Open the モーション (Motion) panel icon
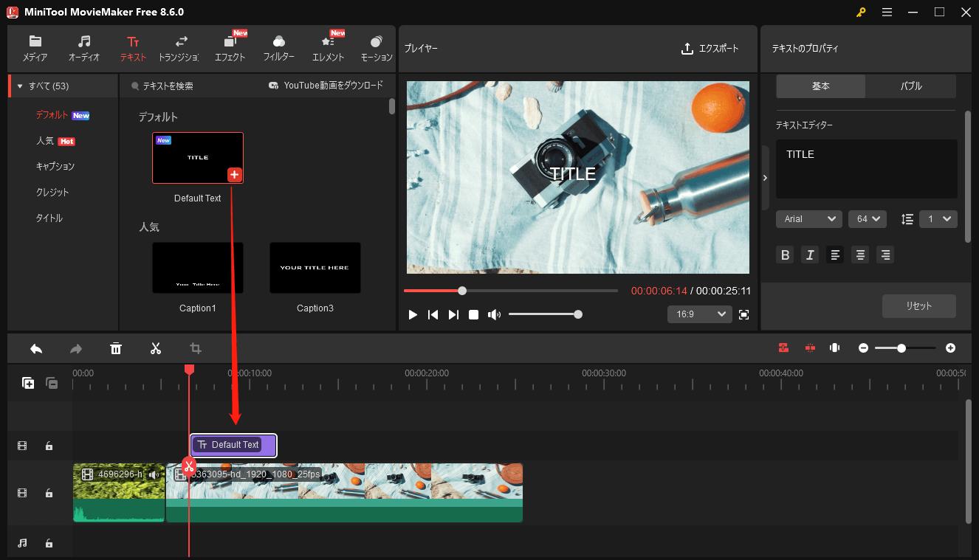 point(376,48)
